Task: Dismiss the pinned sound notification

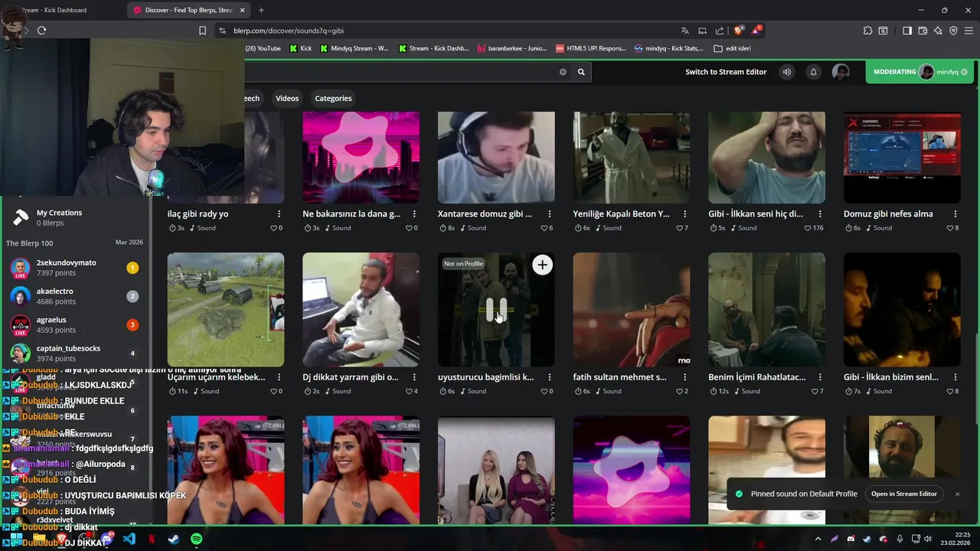Action: point(957,494)
